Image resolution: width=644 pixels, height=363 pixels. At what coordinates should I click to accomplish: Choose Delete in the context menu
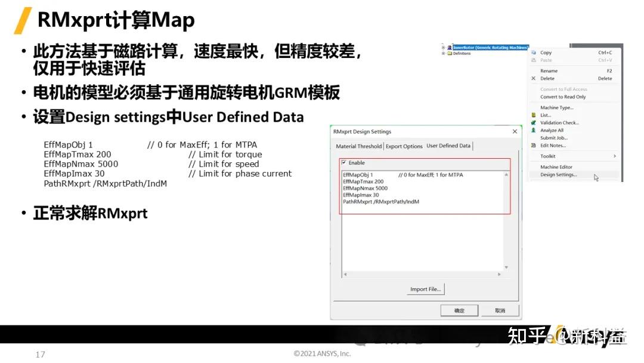(x=574, y=78)
